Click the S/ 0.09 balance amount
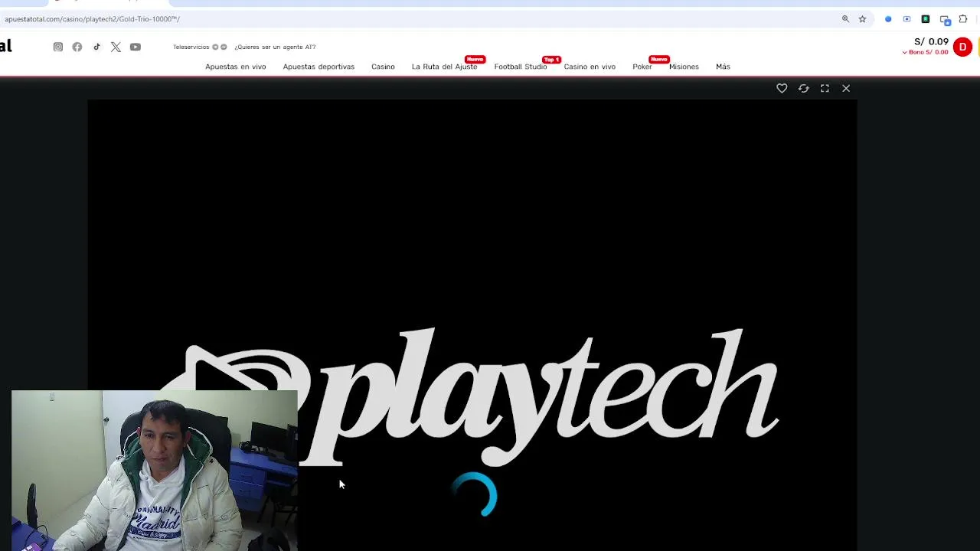980x551 pixels. pos(931,42)
